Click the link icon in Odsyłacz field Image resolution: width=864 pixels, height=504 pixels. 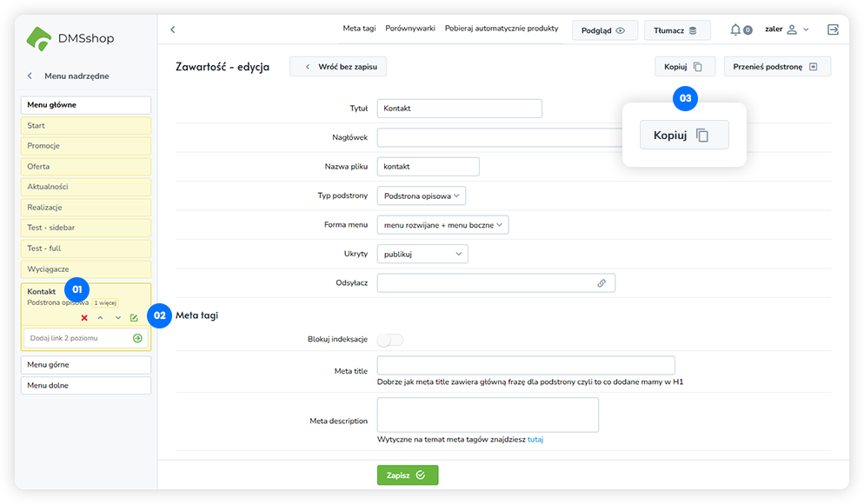[x=601, y=283]
